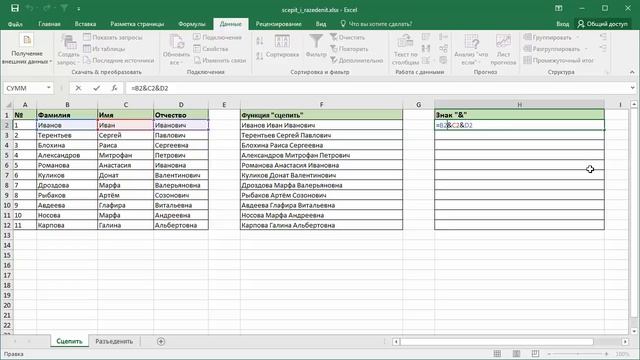The image size is (640, 360).
Task: Select column F header
Action: pyautogui.click(x=321, y=105)
